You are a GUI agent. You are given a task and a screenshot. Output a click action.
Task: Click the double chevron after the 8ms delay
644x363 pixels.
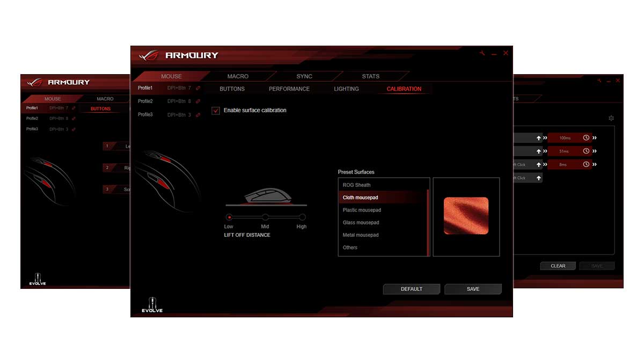(x=595, y=164)
